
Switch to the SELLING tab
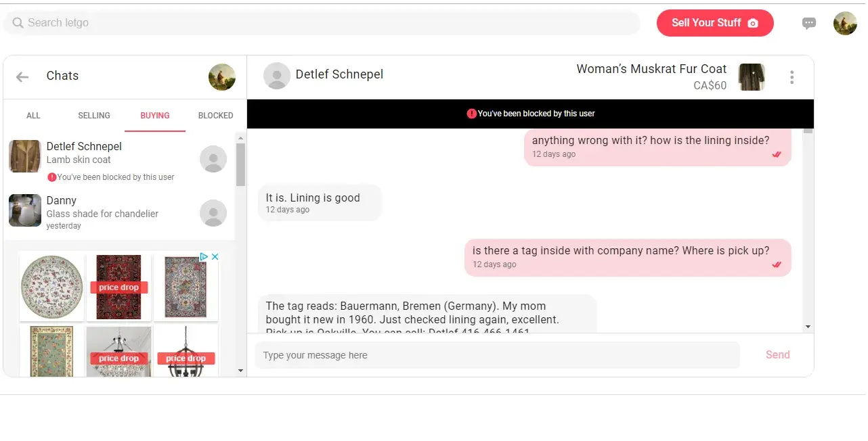tap(94, 116)
